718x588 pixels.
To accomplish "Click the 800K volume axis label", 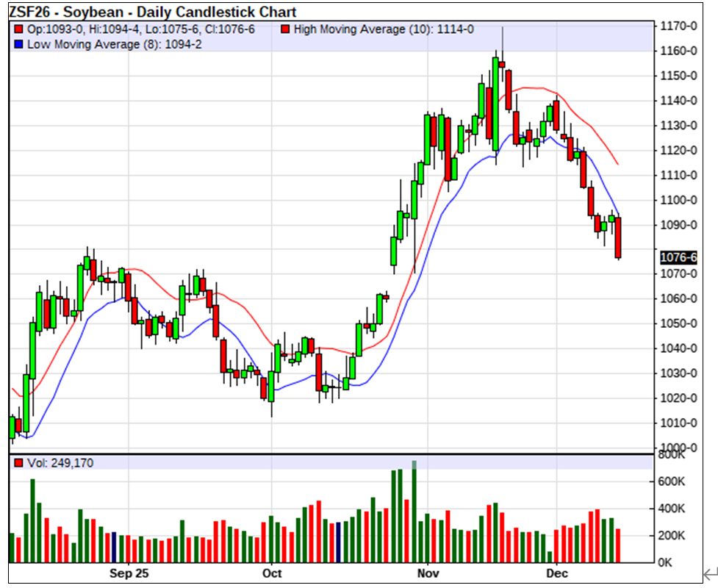I will click(x=672, y=456).
